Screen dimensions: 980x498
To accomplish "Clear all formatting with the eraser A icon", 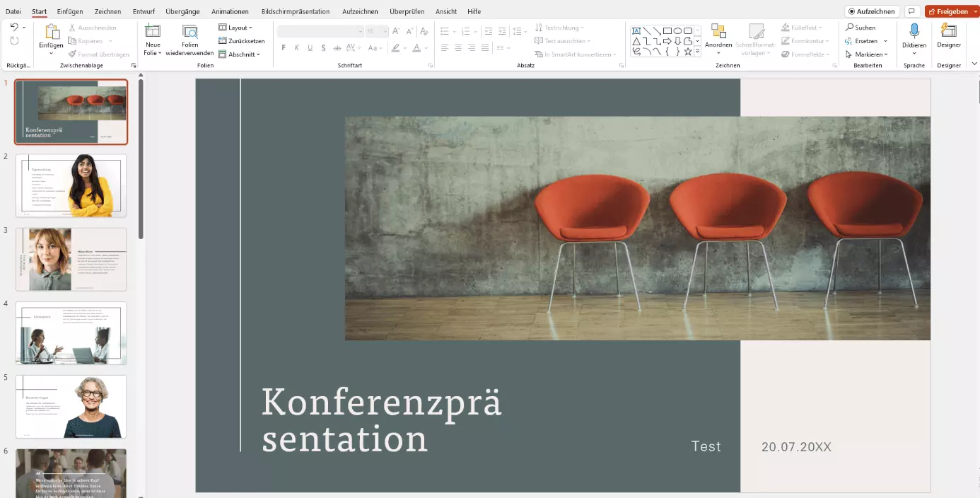I will [x=424, y=31].
